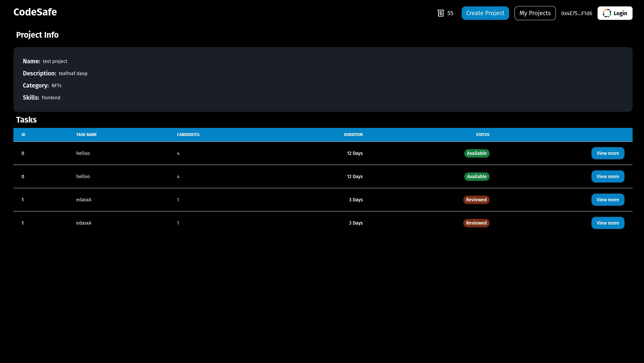Image resolution: width=644 pixels, height=363 pixels.
Task: Click the DURATION column header
Action: point(353,135)
